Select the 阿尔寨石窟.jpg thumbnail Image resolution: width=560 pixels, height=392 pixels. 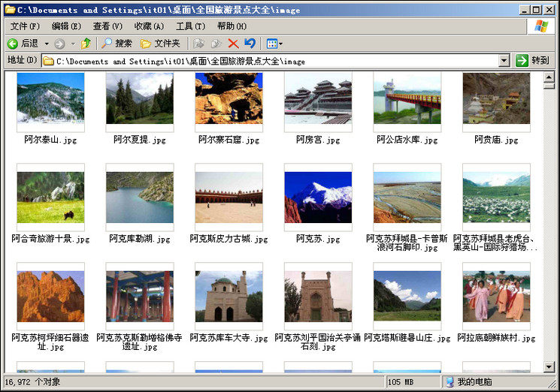(x=229, y=98)
